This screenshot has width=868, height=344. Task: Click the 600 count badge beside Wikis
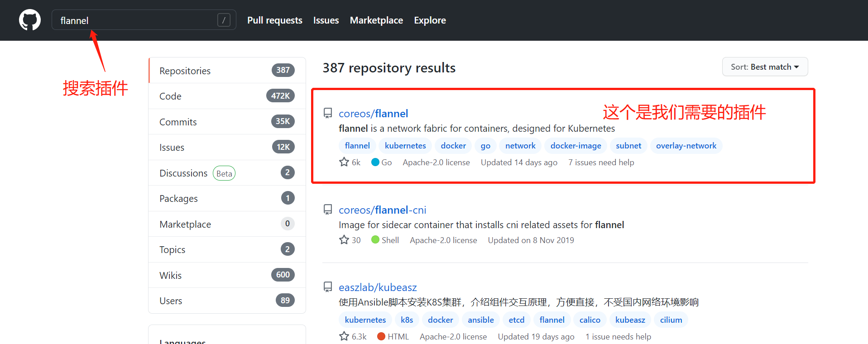283,275
